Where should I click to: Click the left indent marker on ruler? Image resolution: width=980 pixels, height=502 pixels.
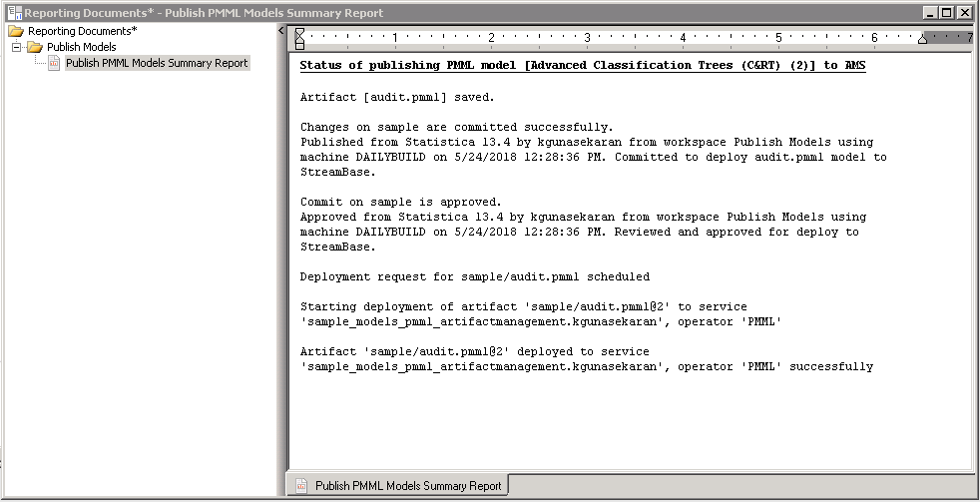tap(300, 39)
